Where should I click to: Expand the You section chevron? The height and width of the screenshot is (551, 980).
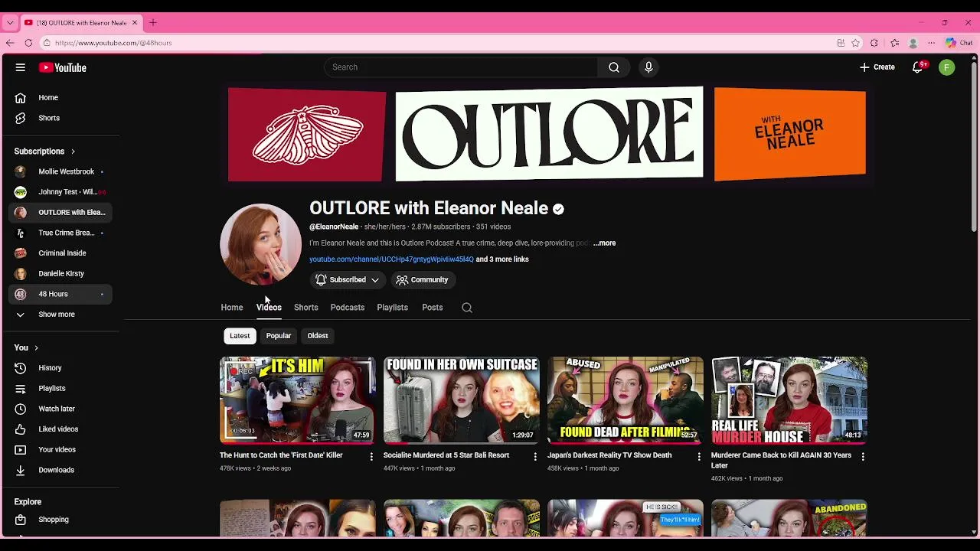[x=36, y=348]
